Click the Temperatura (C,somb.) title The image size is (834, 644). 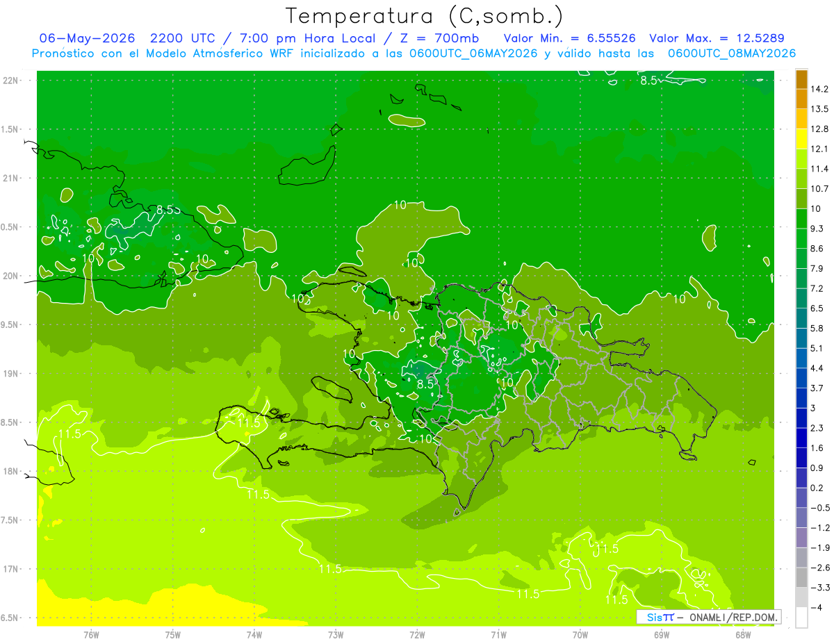click(x=425, y=16)
